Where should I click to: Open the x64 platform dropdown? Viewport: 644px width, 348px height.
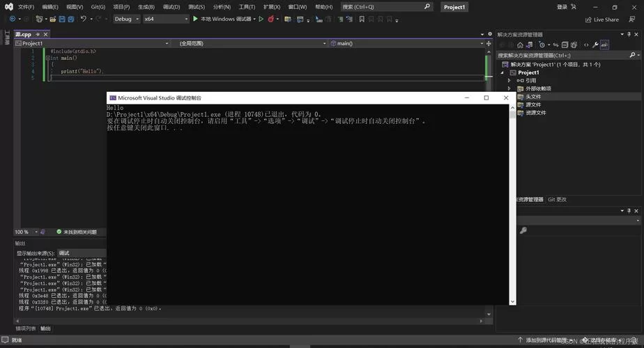[166, 19]
